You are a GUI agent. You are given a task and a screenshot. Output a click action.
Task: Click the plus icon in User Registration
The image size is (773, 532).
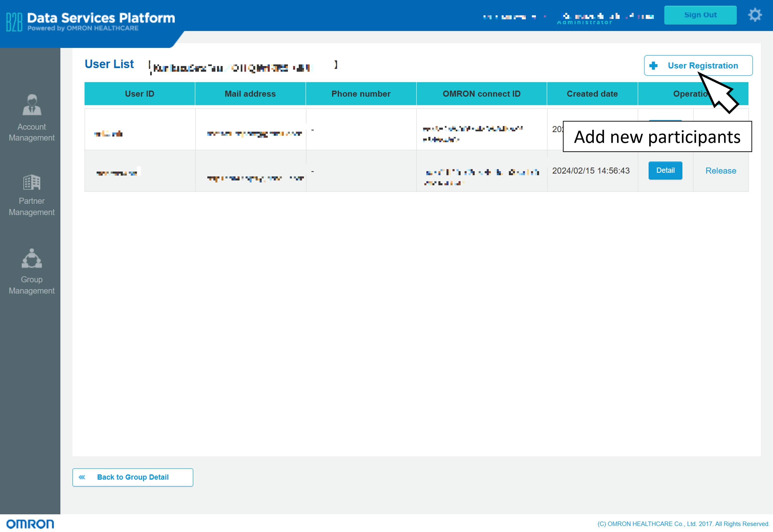point(653,66)
